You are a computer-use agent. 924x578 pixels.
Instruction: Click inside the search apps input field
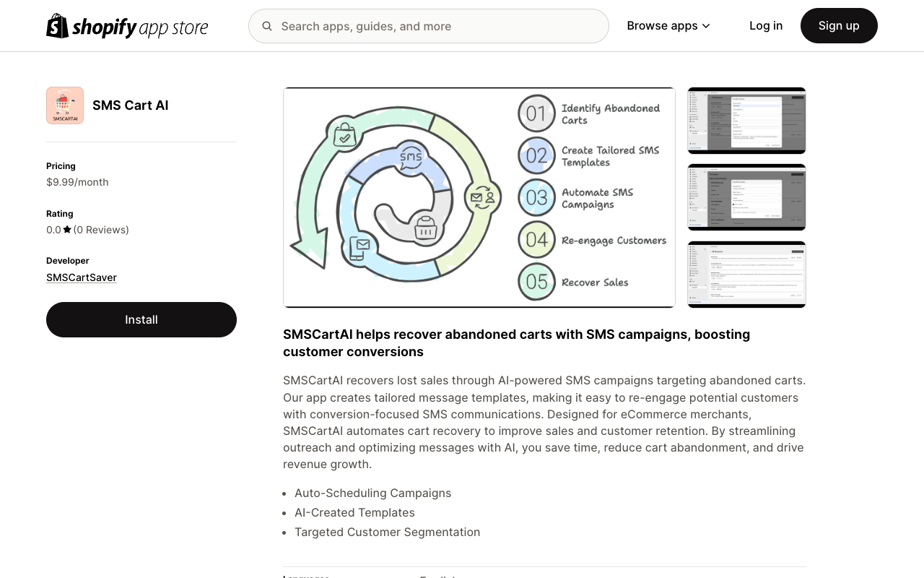[429, 26]
